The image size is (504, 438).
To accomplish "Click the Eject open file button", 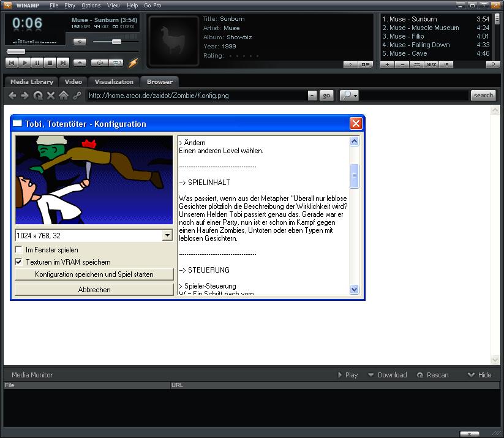I will pyautogui.click(x=80, y=62).
